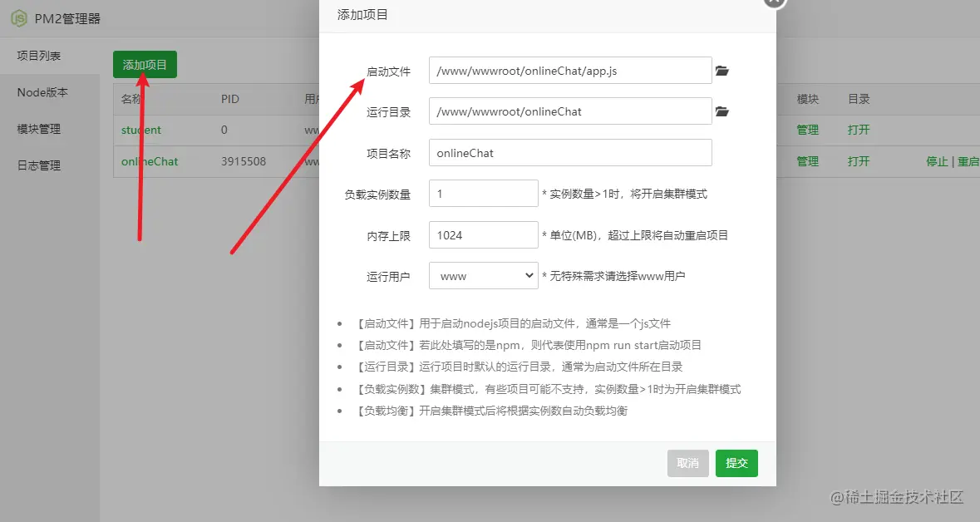Image resolution: width=980 pixels, height=522 pixels.
Task: Click the 运行目录 field label
Action: tap(388, 112)
